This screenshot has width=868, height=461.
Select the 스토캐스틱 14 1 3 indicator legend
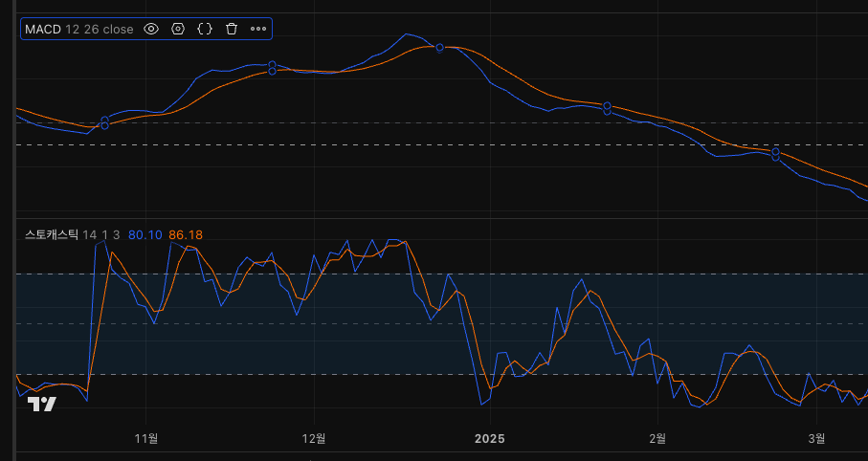click(x=72, y=235)
